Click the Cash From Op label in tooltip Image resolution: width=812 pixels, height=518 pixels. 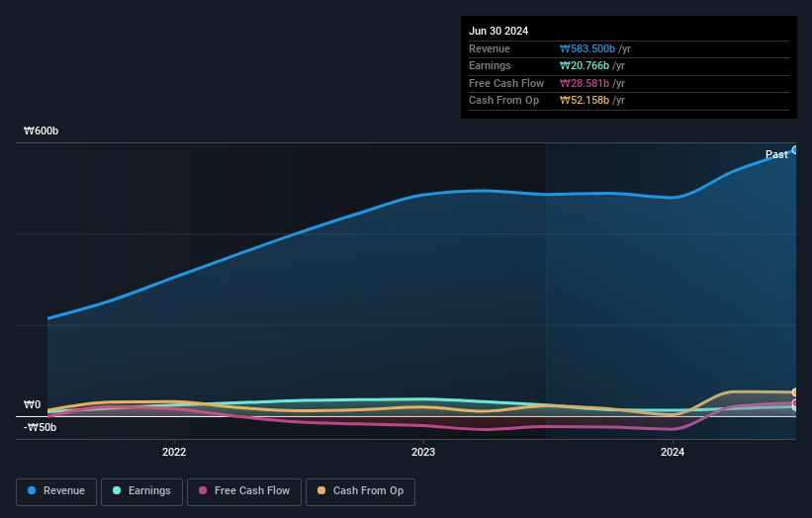[x=503, y=101]
